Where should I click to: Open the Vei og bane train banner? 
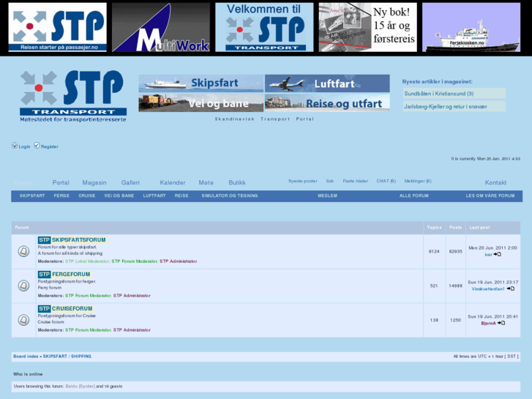point(201,103)
